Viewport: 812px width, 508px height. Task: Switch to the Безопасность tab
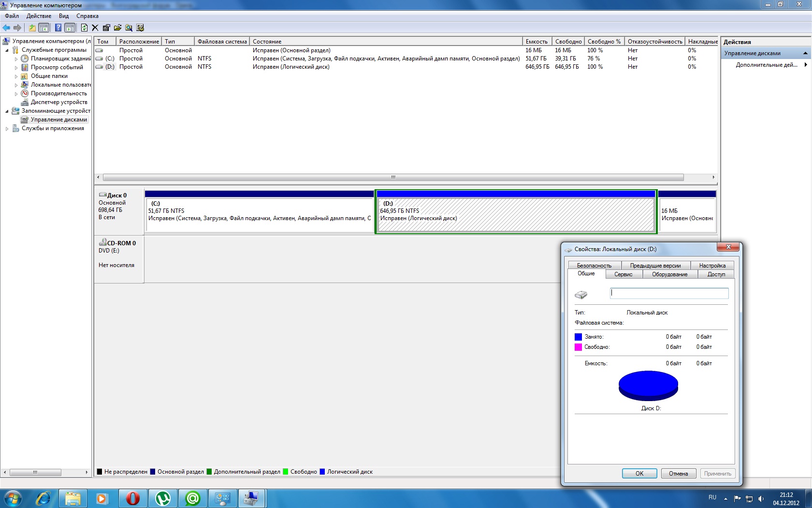[594, 266]
